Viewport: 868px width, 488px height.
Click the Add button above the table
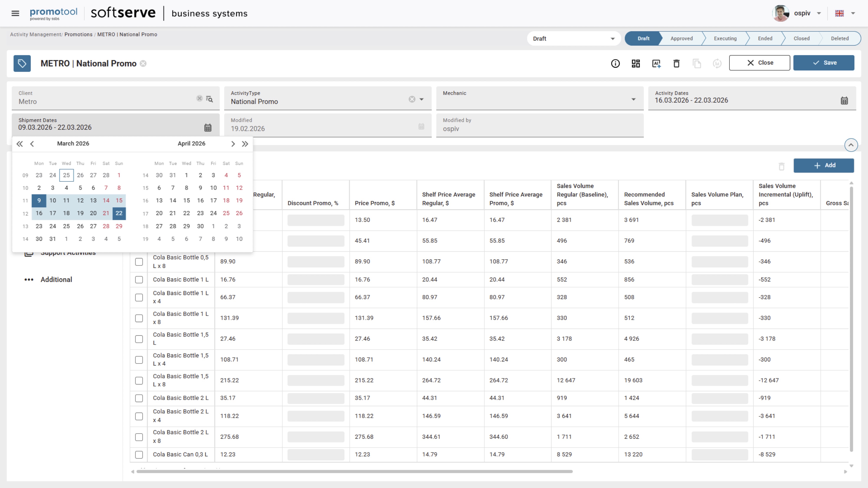tap(824, 165)
